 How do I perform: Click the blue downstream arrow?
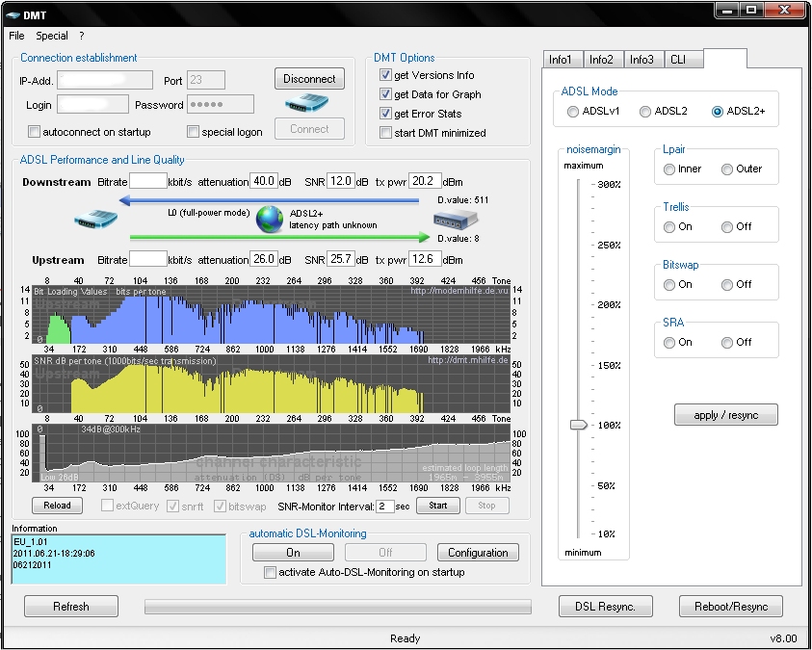(270, 200)
